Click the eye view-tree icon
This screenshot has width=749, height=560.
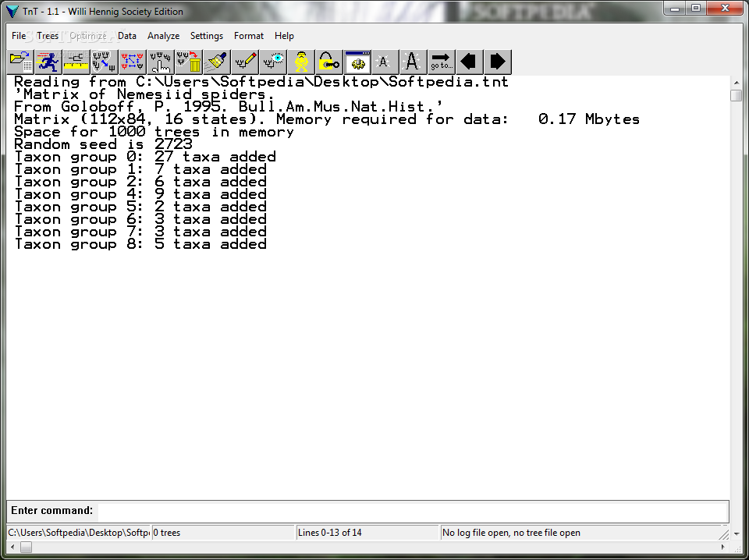tap(273, 62)
